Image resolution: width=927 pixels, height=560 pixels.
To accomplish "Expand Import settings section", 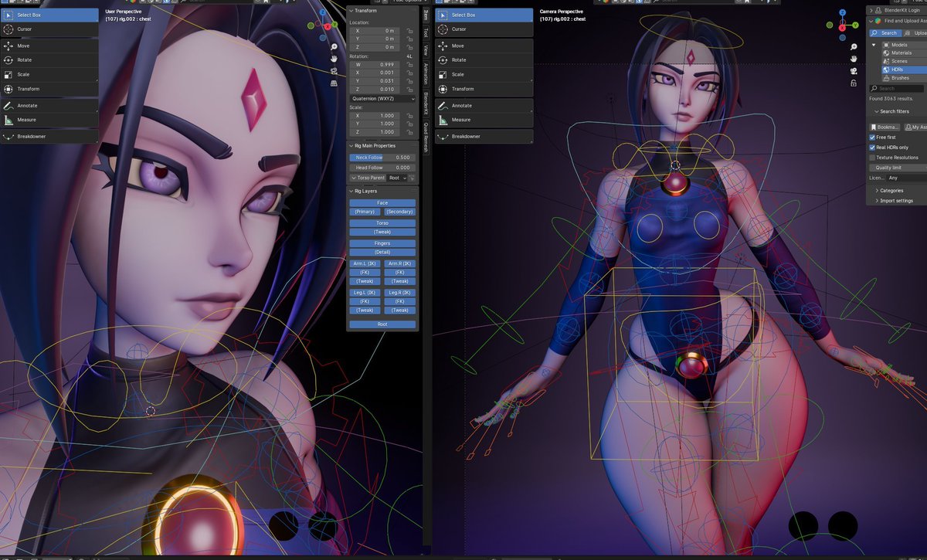I will 877,201.
